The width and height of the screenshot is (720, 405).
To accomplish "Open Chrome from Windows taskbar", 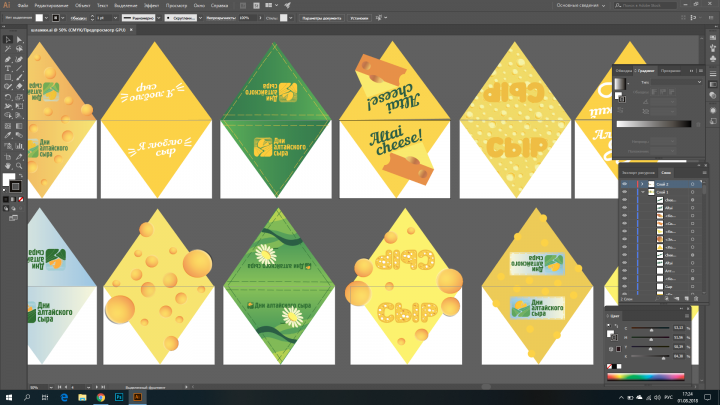I will (101, 397).
